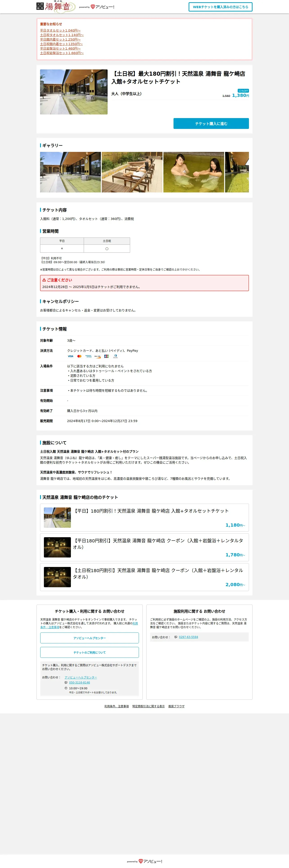
Task: Click the 販売期間 date range value
Action: pos(102,421)
